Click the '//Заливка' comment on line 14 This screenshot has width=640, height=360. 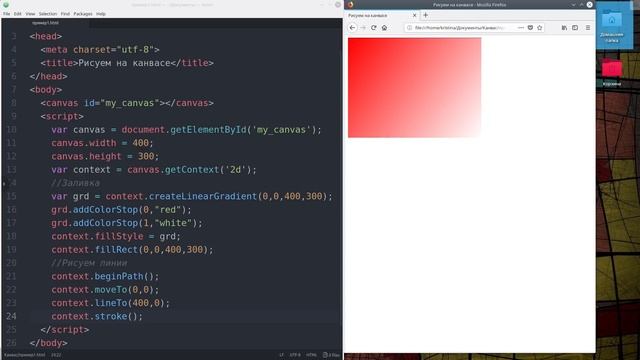pos(76,183)
